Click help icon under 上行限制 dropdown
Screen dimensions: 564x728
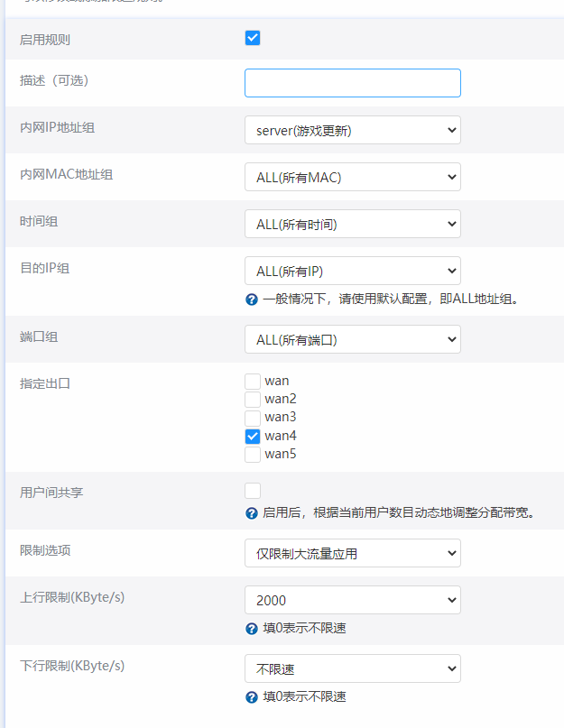(252, 629)
